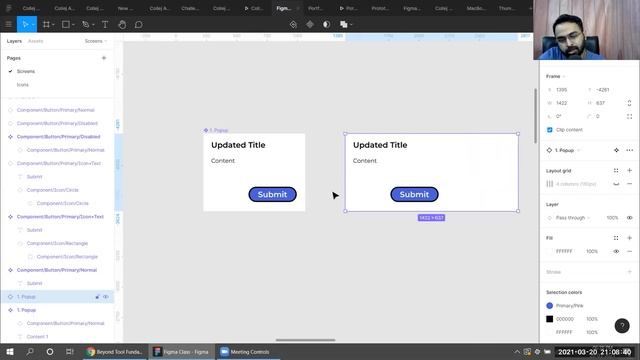Screen dimensions: 640x360
Task: Select the Screens page
Action: click(26, 71)
